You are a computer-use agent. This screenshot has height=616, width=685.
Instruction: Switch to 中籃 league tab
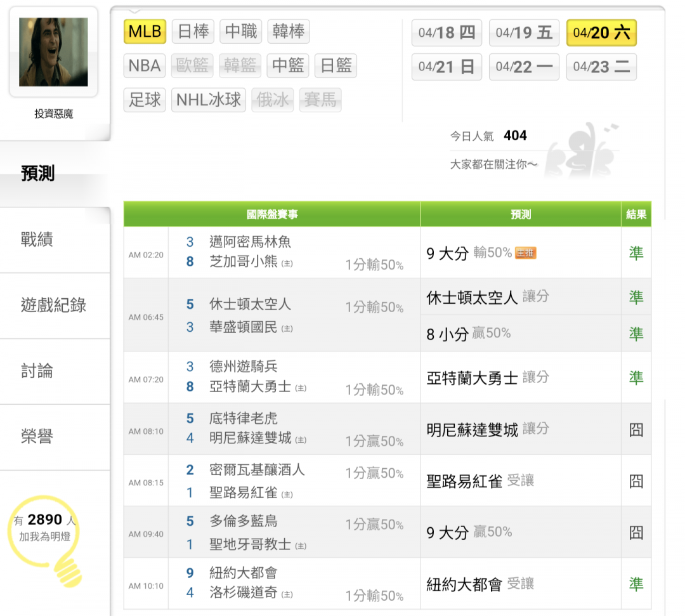[288, 65]
